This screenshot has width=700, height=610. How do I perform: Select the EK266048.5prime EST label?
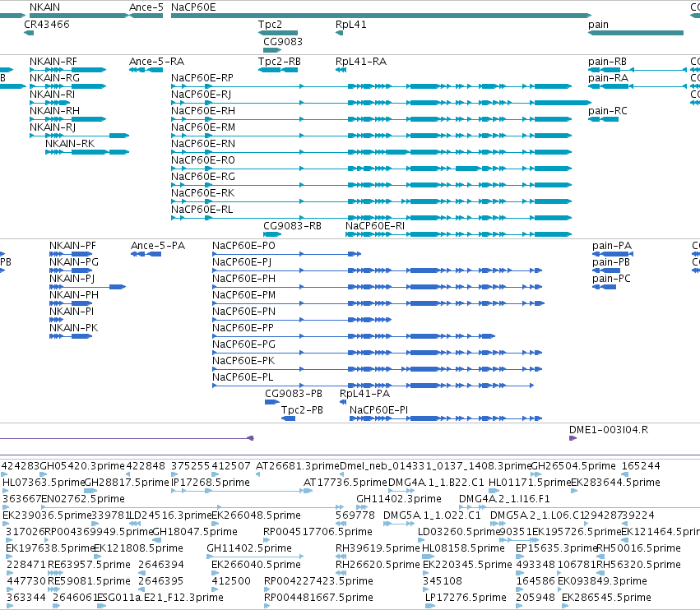click(x=257, y=515)
